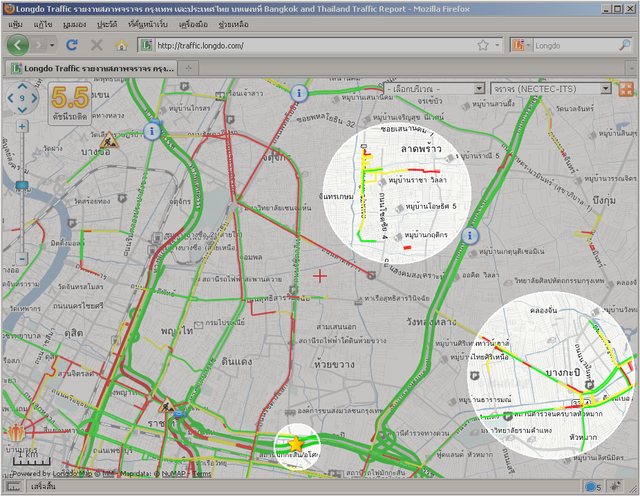Zoom in with the plus button
This screenshot has width=640, height=496.
[22, 127]
